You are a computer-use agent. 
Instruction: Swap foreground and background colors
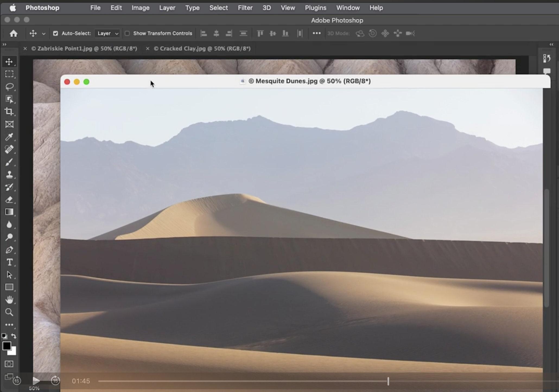click(14, 336)
